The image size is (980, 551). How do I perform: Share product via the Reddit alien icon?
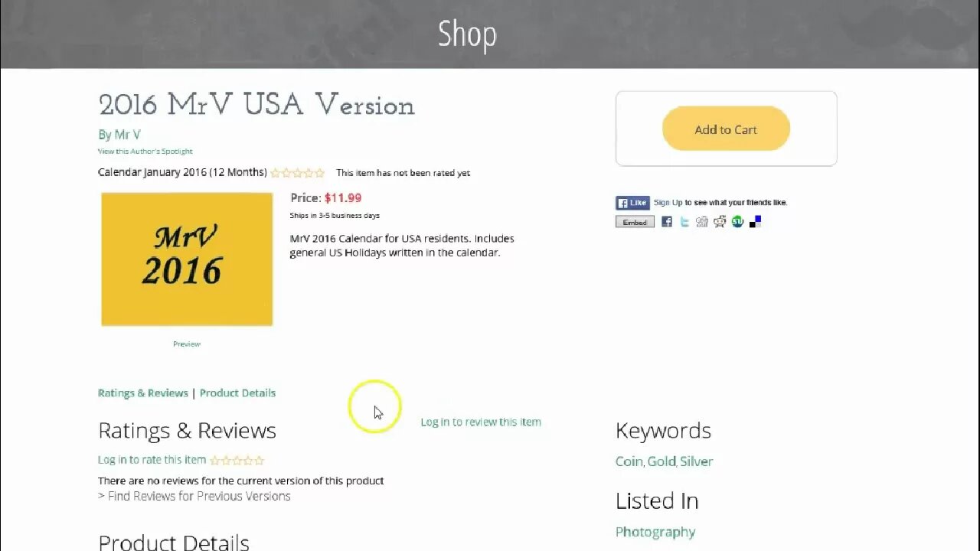[720, 222]
